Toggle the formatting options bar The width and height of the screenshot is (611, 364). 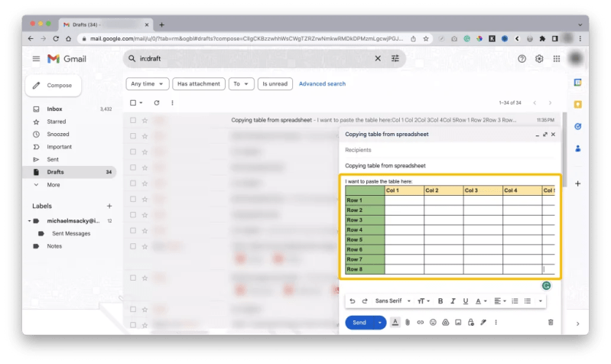pos(395,323)
